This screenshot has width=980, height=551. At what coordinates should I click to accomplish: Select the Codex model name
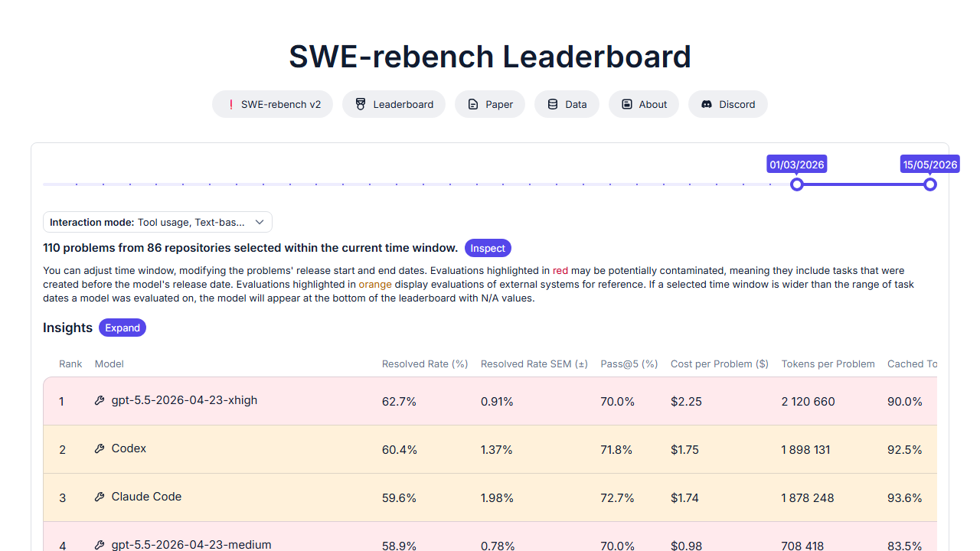[129, 448]
